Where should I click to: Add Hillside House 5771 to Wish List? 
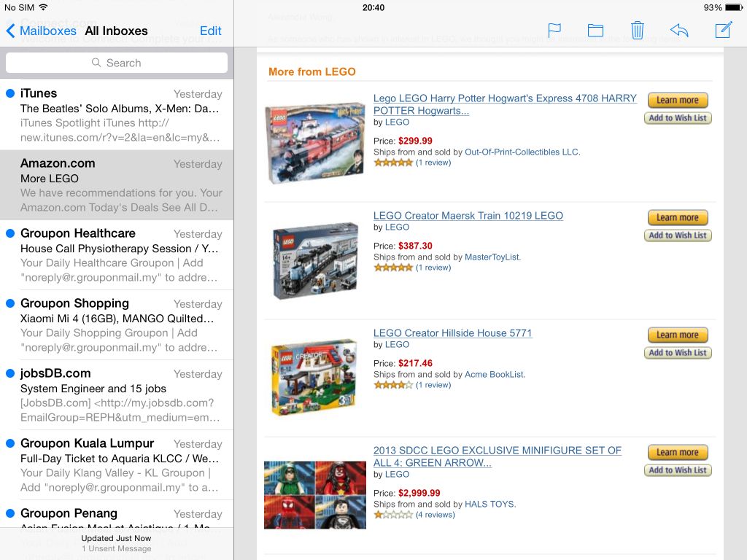(x=678, y=353)
